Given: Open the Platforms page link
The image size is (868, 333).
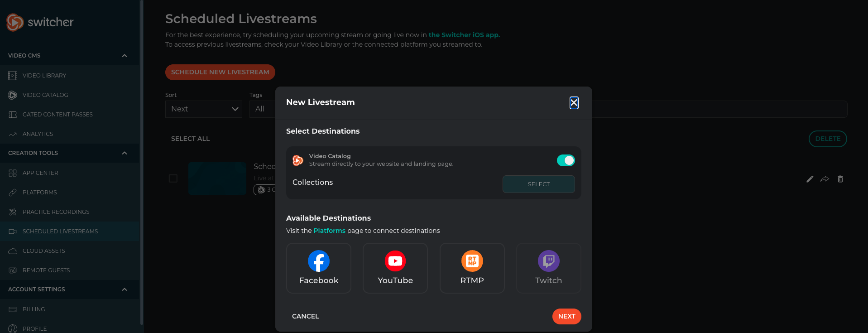Looking at the screenshot, I should point(330,231).
